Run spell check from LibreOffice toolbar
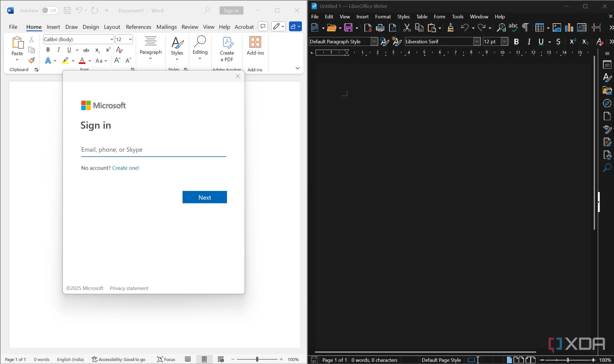This screenshot has height=364, width=614. [x=513, y=27]
